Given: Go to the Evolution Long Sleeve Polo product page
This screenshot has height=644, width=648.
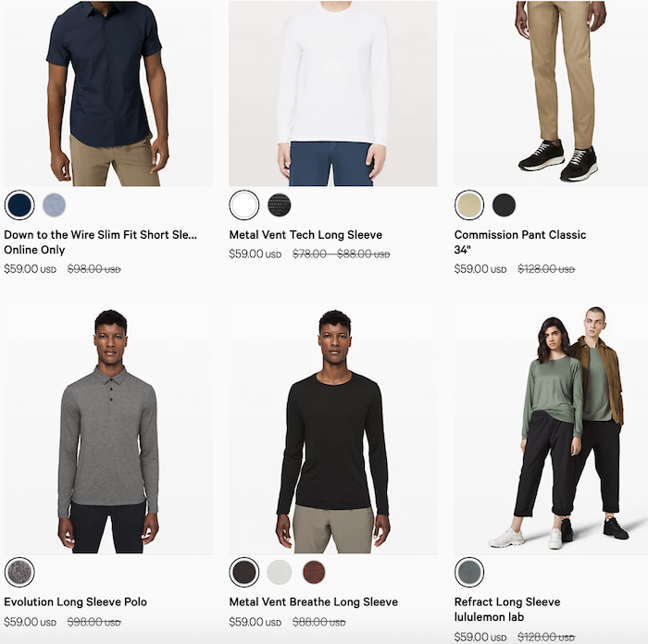Looking at the screenshot, I should [x=75, y=601].
